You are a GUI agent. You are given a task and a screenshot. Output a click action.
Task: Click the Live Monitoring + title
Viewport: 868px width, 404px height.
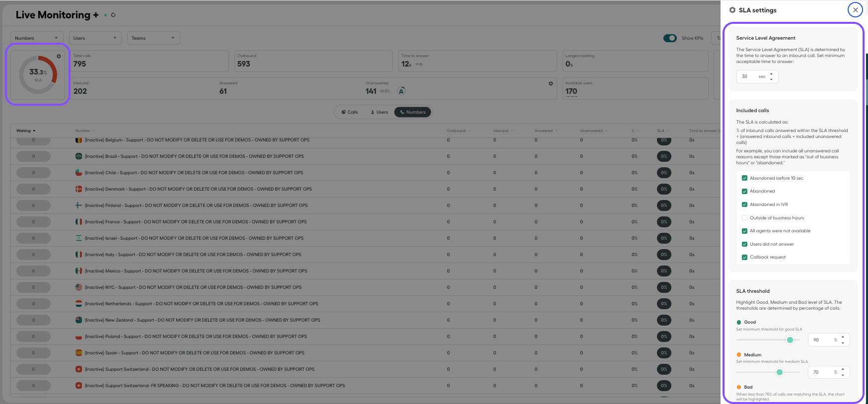pyautogui.click(x=57, y=15)
